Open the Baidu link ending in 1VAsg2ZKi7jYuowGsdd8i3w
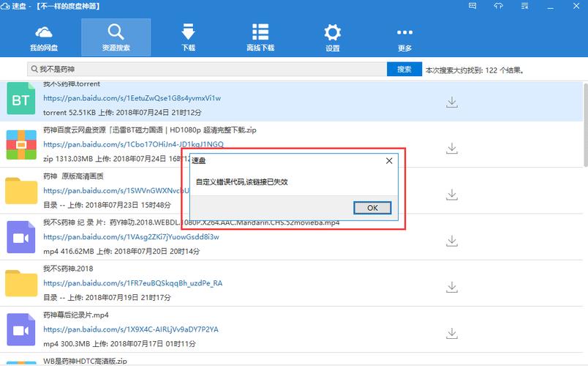 click(x=131, y=237)
